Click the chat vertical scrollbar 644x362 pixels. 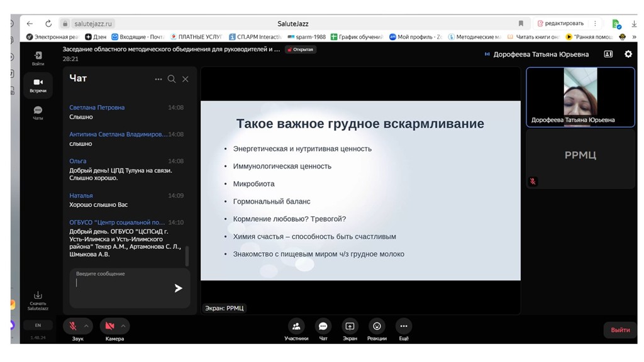[187, 256]
